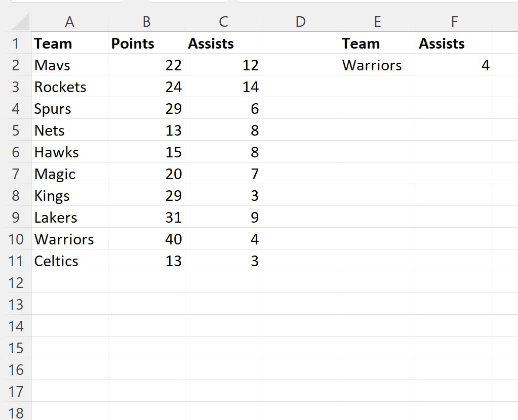This screenshot has height=420, width=518.
Task: Select column D header
Action: 300,22
